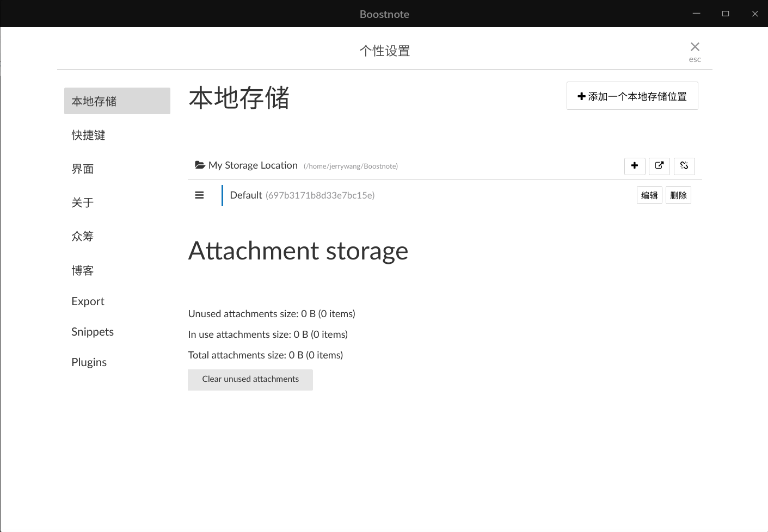Click the plus icon to add folder
Viewport: 768px width, 532px height.
[635, 166]
